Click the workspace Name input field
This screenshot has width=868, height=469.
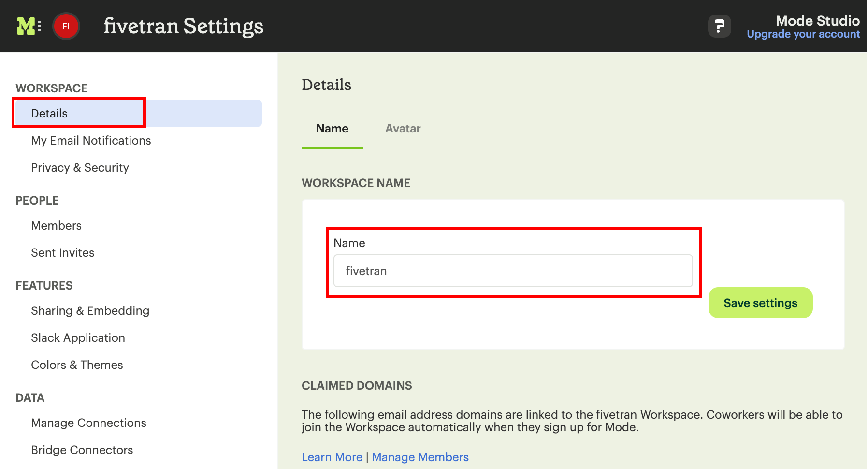pos(513,271)
